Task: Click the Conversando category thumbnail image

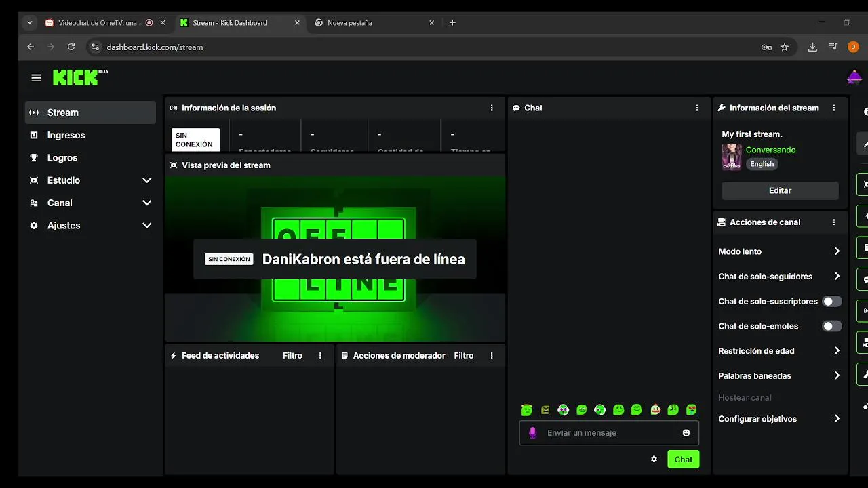Action: click(x=732, y=157)
